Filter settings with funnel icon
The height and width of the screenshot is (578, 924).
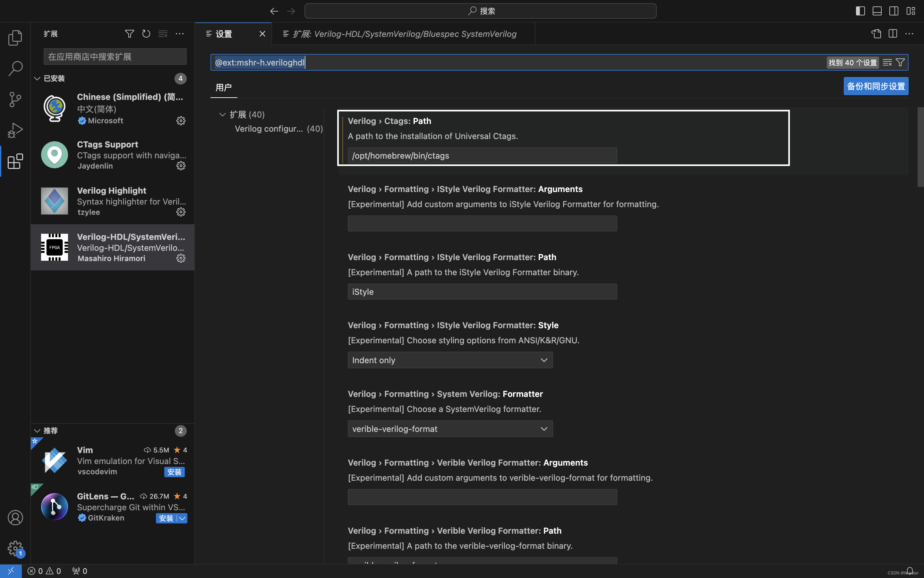900,62
